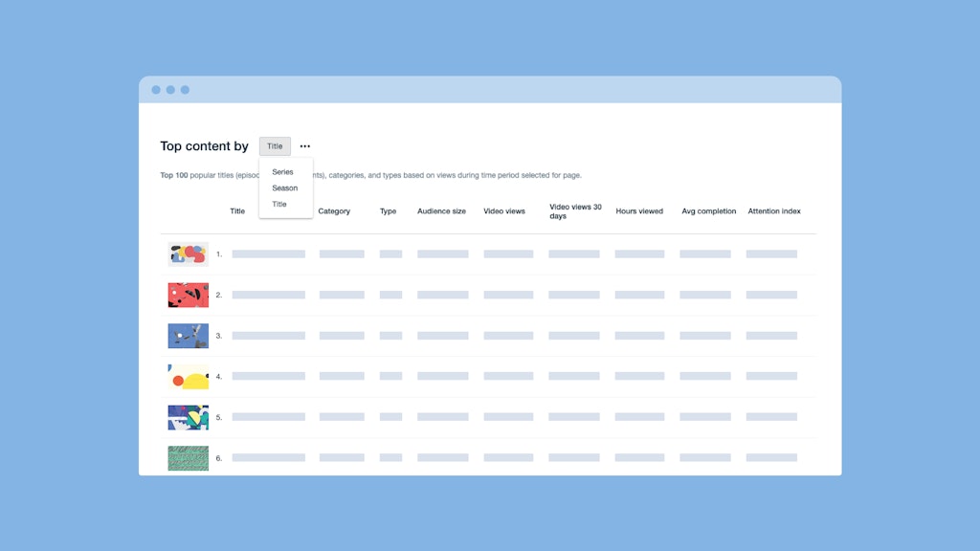980x551 pixels.
Task: Select the third blue video thumbnail
Action: pyautogui.click(x=189, y=336)
